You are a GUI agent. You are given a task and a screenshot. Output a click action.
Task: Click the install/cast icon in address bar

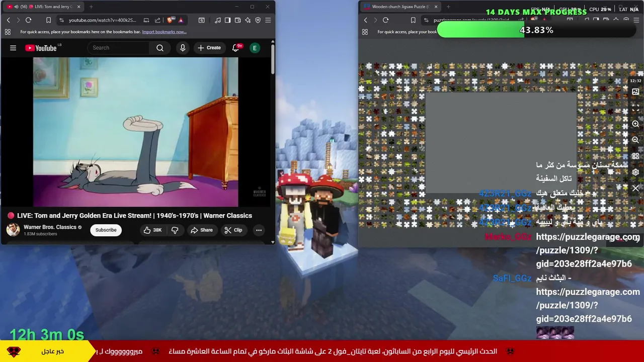click(x=146, y=20)
